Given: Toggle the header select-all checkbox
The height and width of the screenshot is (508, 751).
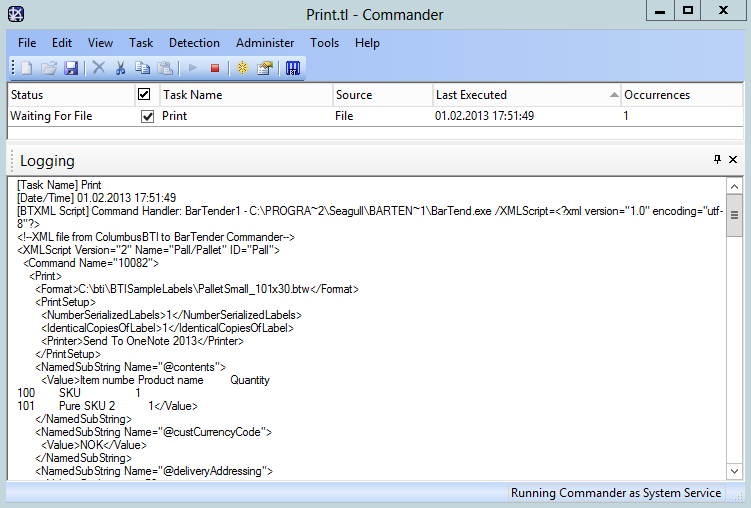Looking at the screenshot, I should 144,95.
